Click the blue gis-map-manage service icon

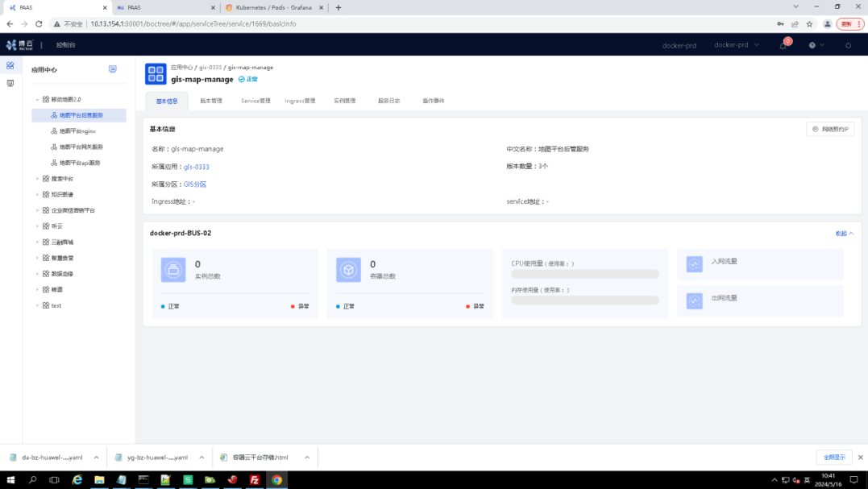(156, 73)
